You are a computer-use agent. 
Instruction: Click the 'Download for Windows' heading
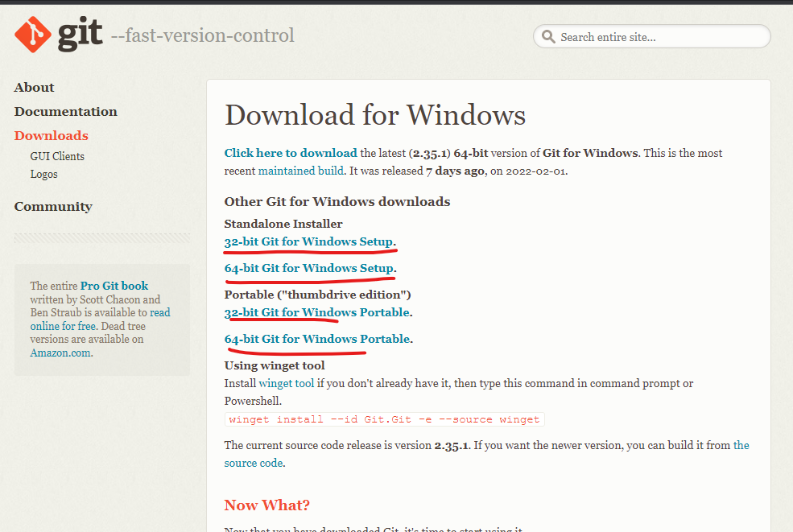click(x=375, y=115)
